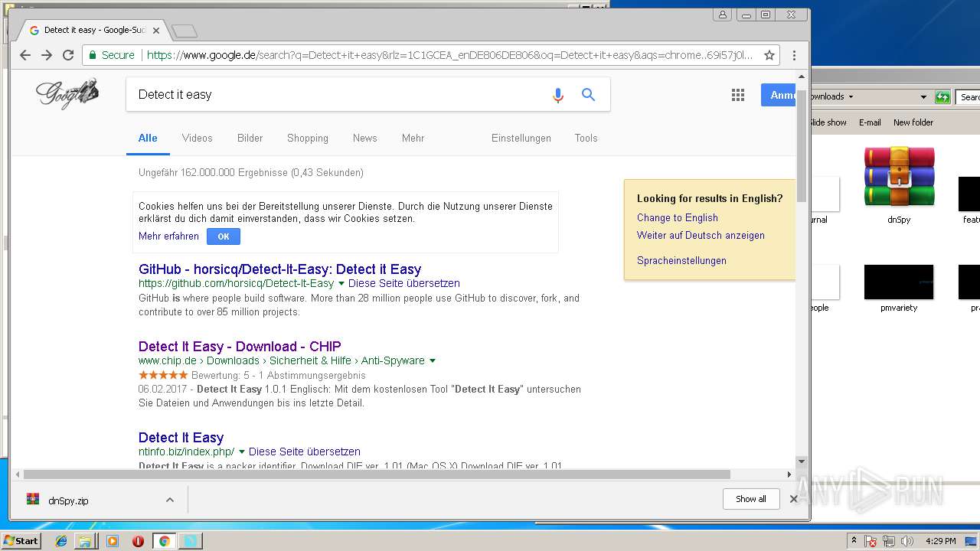Open the Detect It Easy ntinfo.biz result
980x551 pixels.
(181, 438)
